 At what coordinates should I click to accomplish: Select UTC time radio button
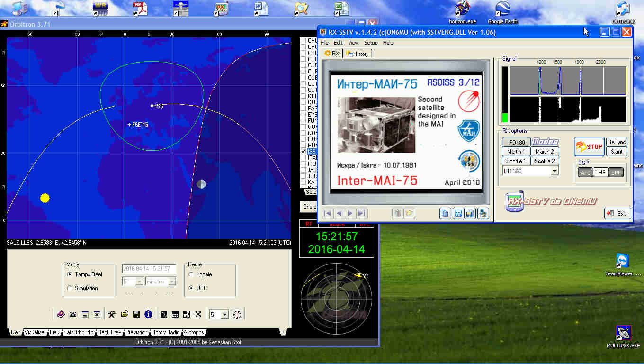tap(191, 288)
